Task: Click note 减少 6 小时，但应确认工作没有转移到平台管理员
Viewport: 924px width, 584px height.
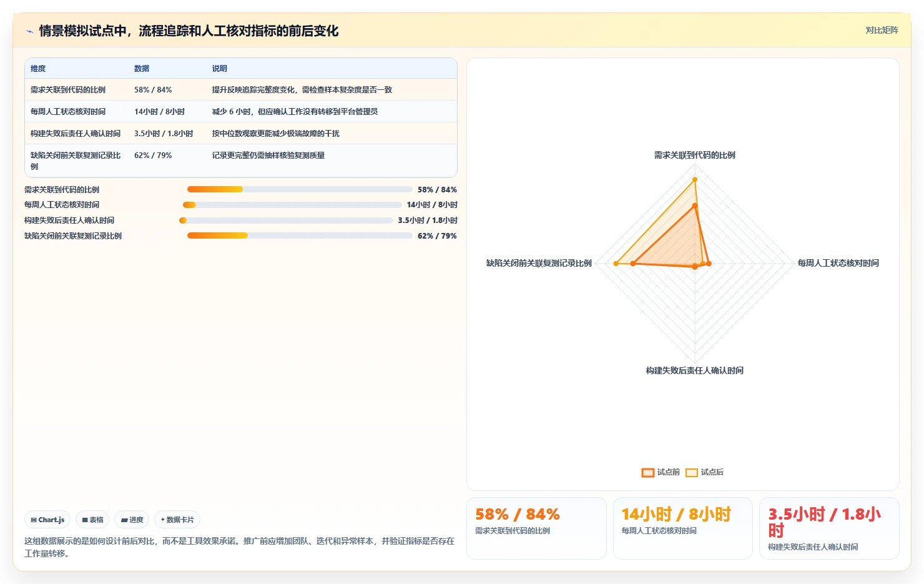Action: pyautogui.click(x=295, y=112)
